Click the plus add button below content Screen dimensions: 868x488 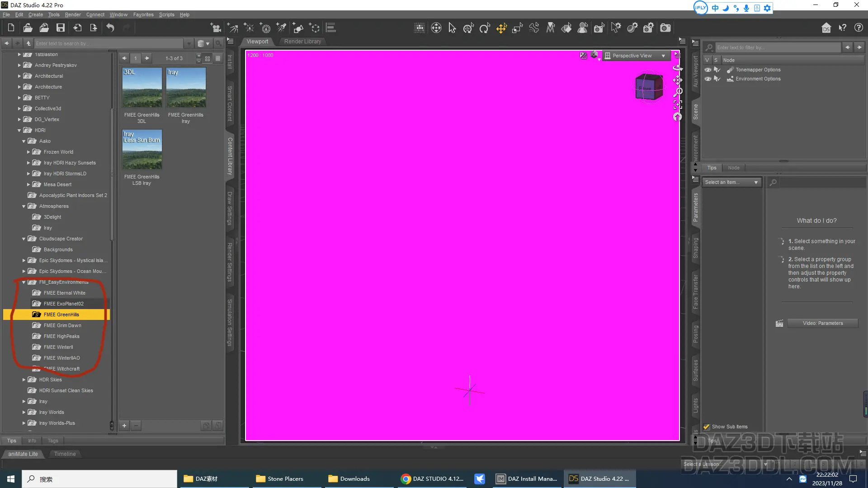coord(124,425)
